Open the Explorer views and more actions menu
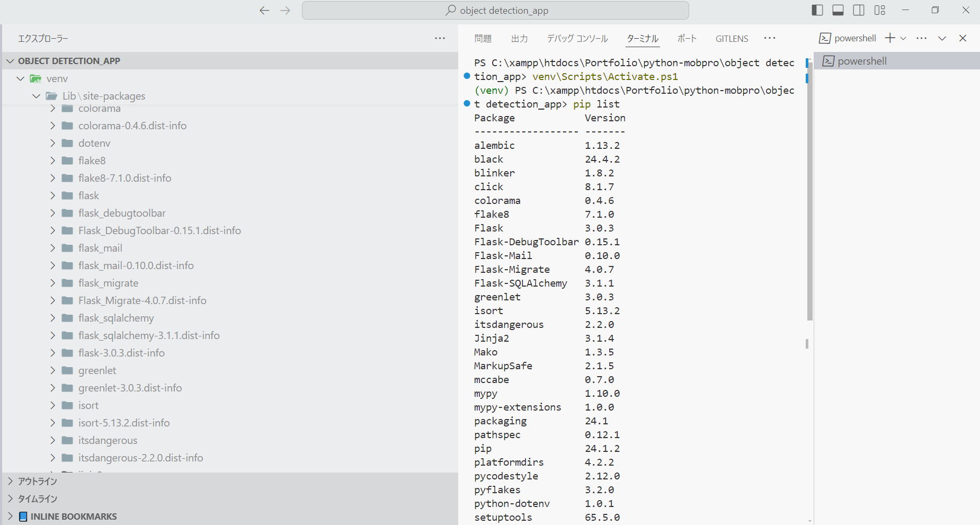Image resolution: width=980 pixels, height=525 pixels. [440, 38]
